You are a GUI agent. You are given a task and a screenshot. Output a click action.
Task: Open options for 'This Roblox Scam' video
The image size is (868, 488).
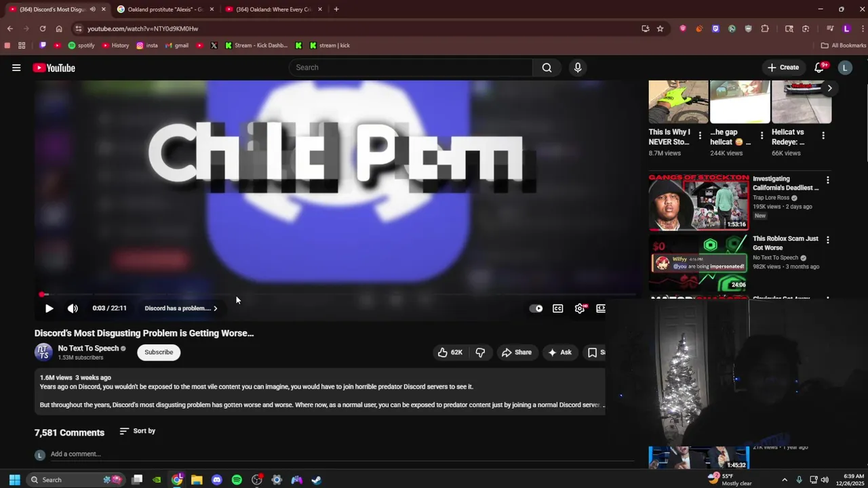tap(827, 240)
